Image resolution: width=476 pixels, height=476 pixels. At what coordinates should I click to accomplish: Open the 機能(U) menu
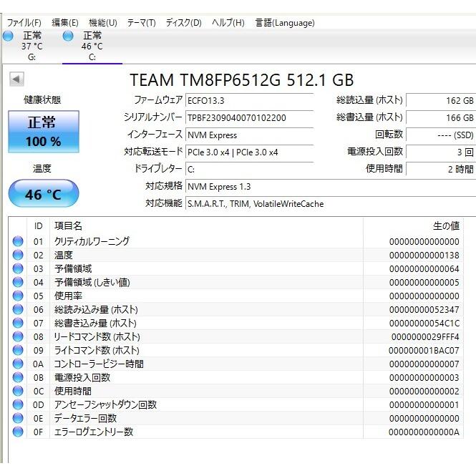102,23
